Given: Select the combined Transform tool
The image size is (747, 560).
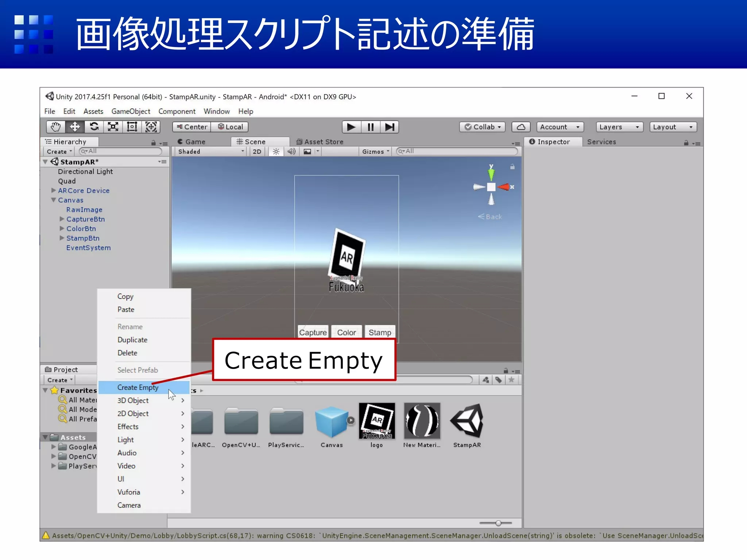Looking at the screenshot, I should pyautogui.click(x=151, y=127).
